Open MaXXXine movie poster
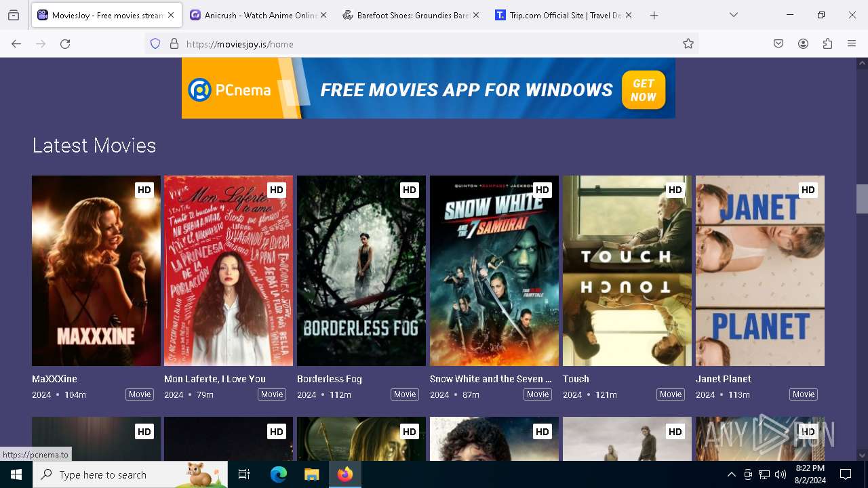 (96, 271)
